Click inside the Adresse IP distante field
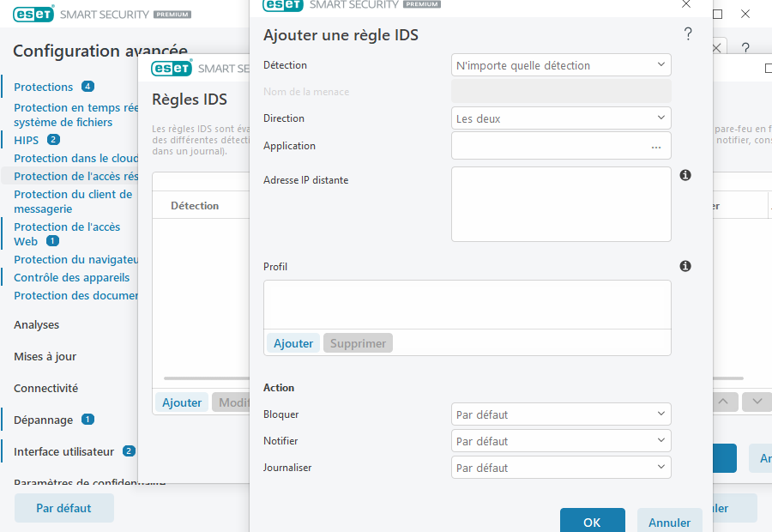This screenshot has height=532, width=772. pyautogui.click(x=561, y=203)
